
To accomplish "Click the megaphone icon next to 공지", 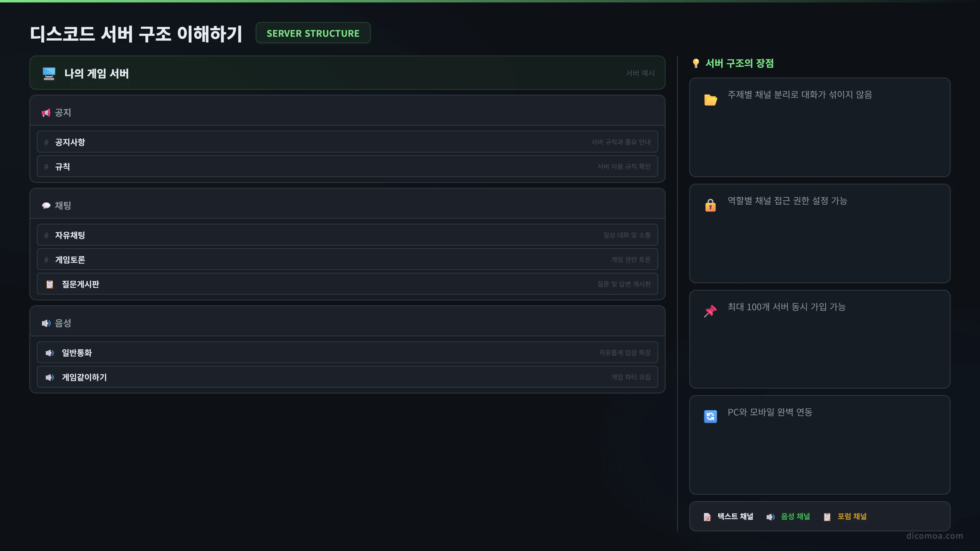I will pos(46,113).
